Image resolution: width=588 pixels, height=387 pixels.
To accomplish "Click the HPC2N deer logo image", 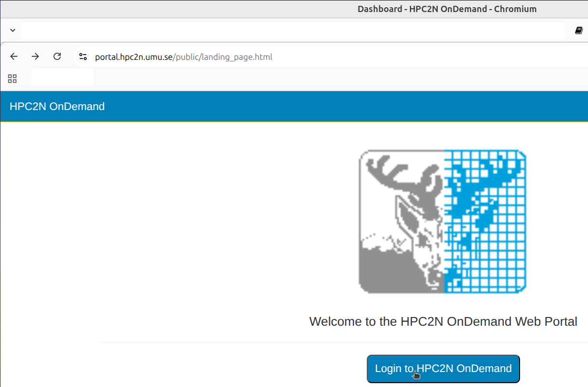I will coord(442,221).
